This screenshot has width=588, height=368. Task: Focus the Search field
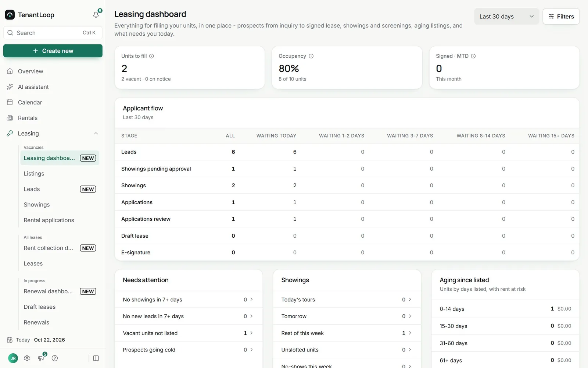point(53,33)
